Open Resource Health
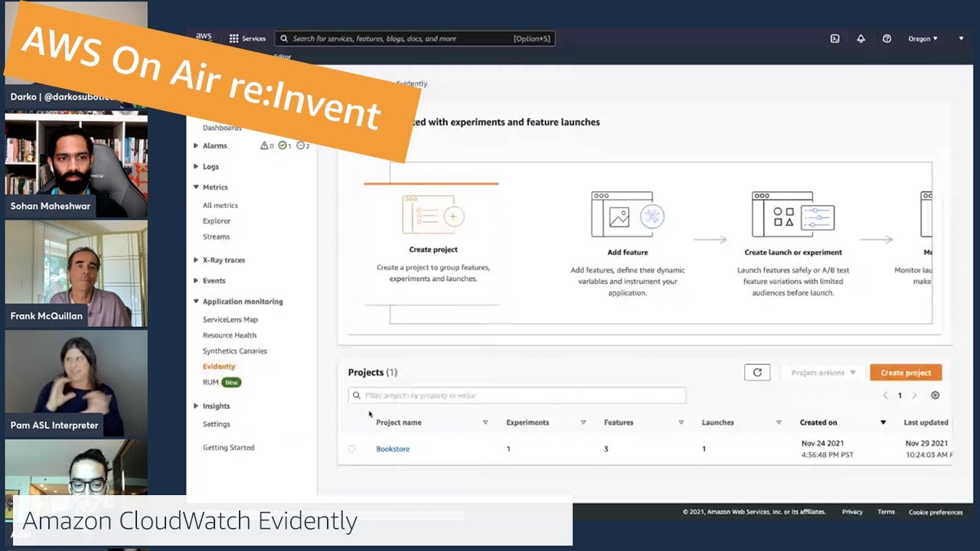This screenshot has height=551, width=980. tap(230, 335)
